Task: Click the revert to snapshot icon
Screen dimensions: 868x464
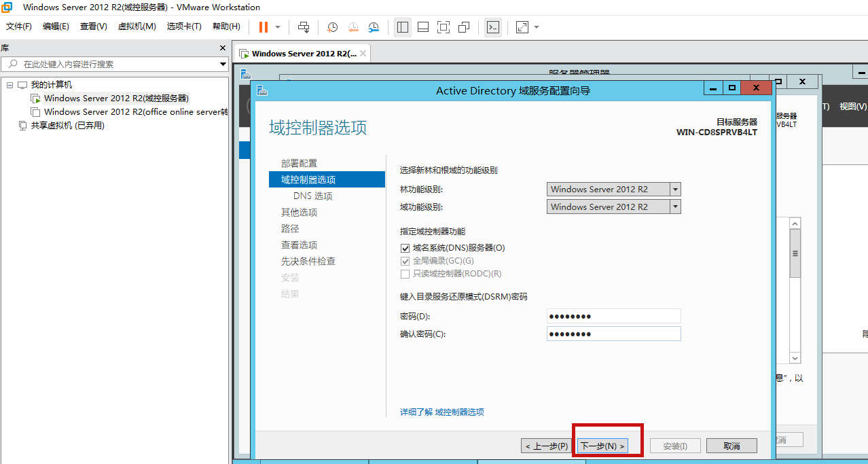Action: tap(353, 27)
